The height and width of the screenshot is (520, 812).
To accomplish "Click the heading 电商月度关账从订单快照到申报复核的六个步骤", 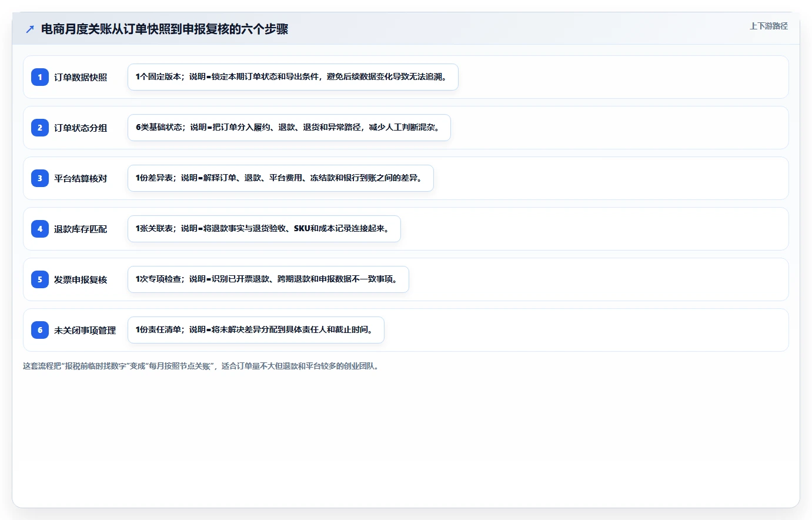I will 165,29.
